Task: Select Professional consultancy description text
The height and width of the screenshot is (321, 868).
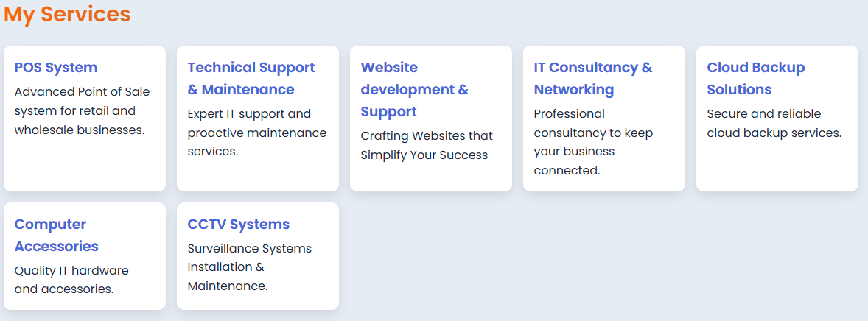Action: click(593, 142)
